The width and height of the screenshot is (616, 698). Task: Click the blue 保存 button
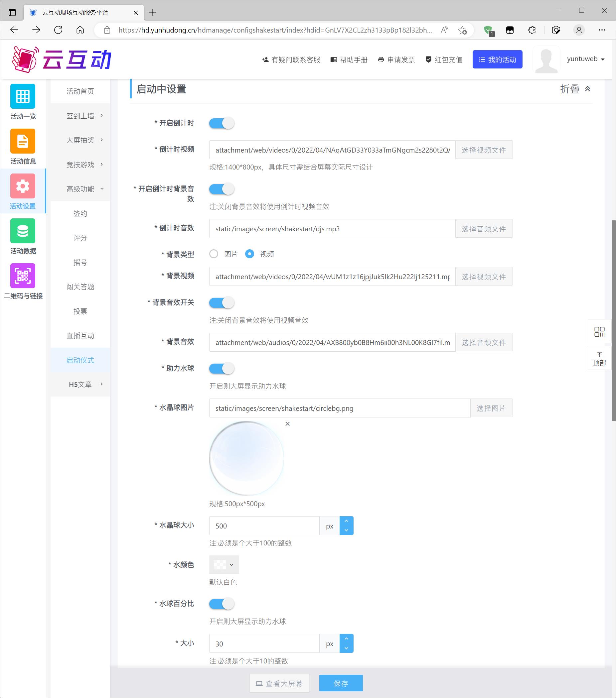(x=341, y=683)
